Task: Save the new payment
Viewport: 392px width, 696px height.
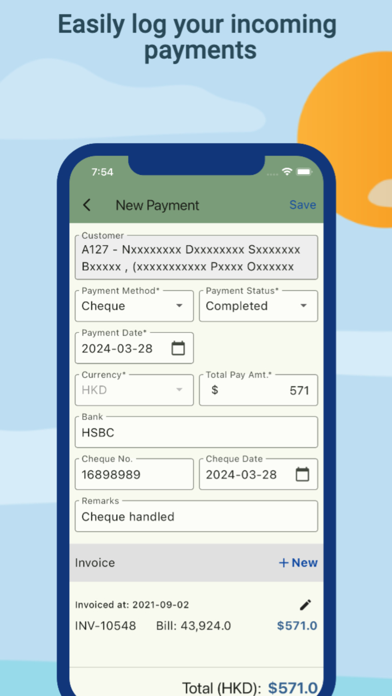Action: tap(303, 205)
